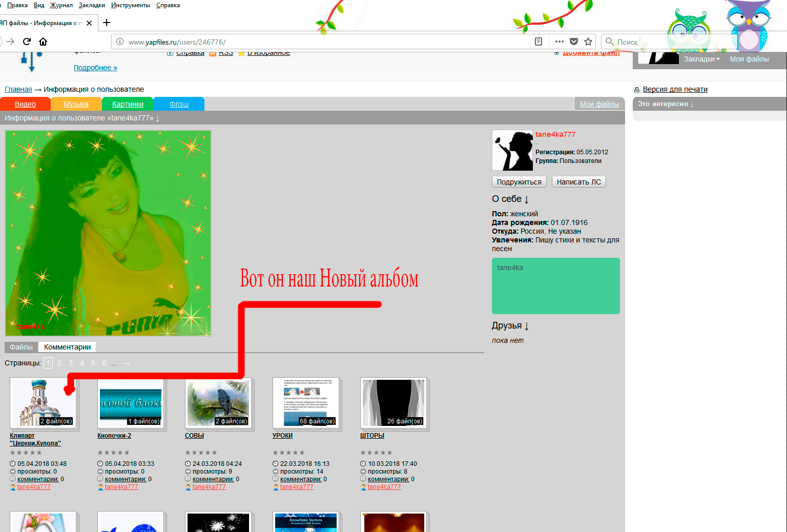787x532 pixels.
Task: Switch to the Комментарии tab
Action: pos(67,347)
